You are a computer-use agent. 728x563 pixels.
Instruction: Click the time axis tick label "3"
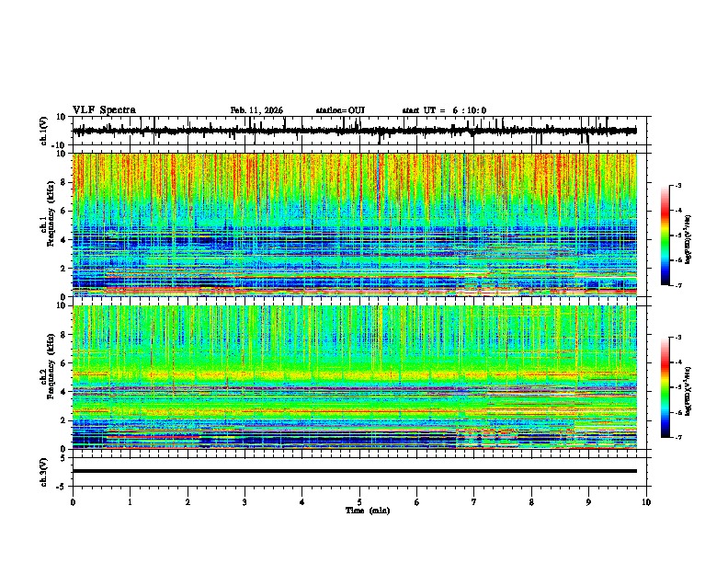[x=245, y=502]
